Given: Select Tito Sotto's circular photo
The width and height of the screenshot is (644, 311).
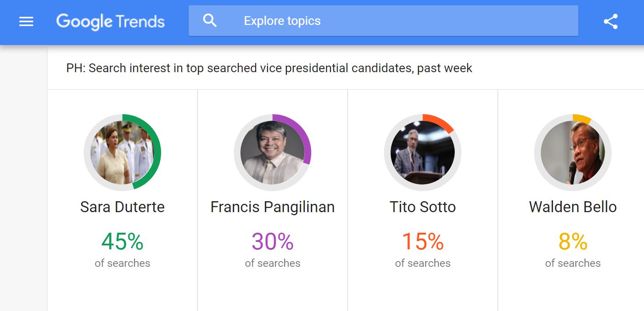Looking at the screenshot, I should pos(422,152).
